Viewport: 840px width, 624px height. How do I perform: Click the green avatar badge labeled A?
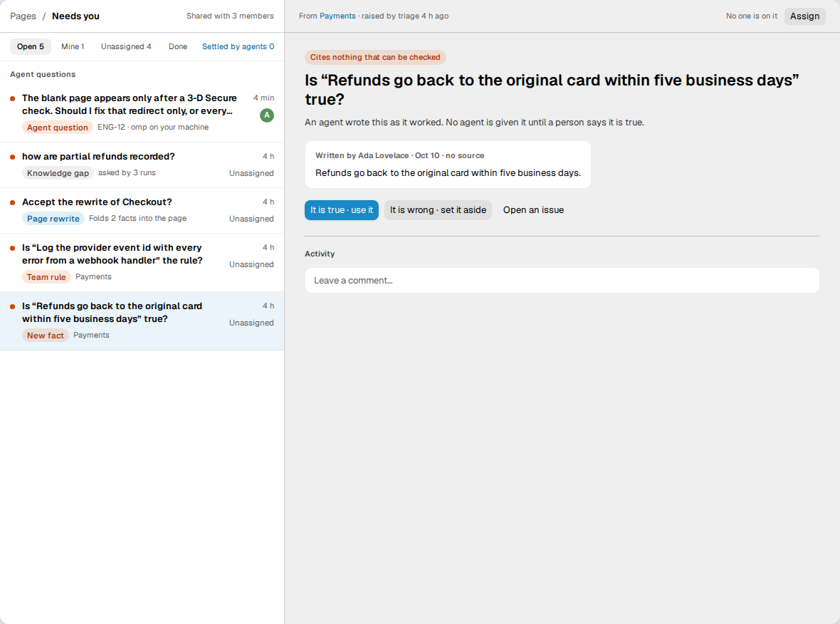tap(267, 115)
